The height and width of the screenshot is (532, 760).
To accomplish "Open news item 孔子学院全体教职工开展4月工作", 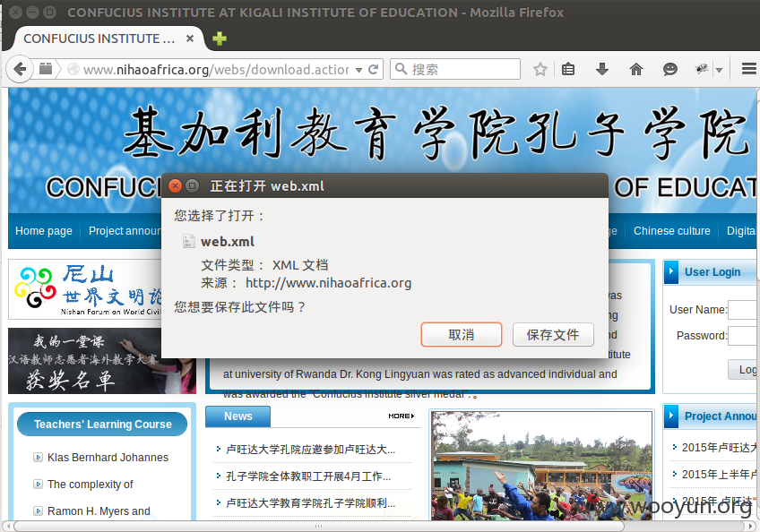I will coord(308,476).
